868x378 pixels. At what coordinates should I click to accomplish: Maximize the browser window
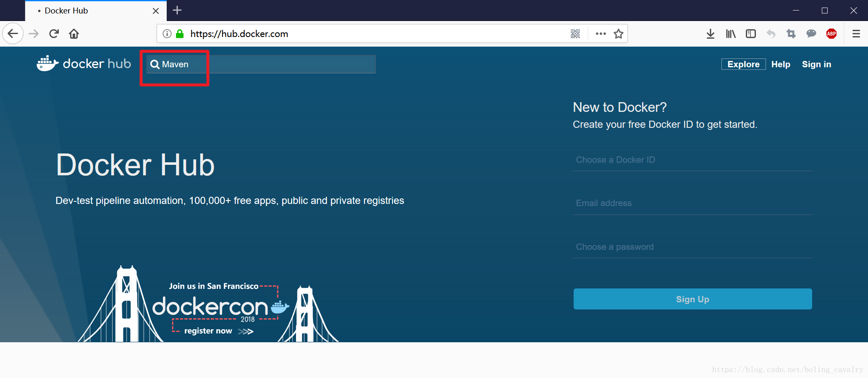825,11
